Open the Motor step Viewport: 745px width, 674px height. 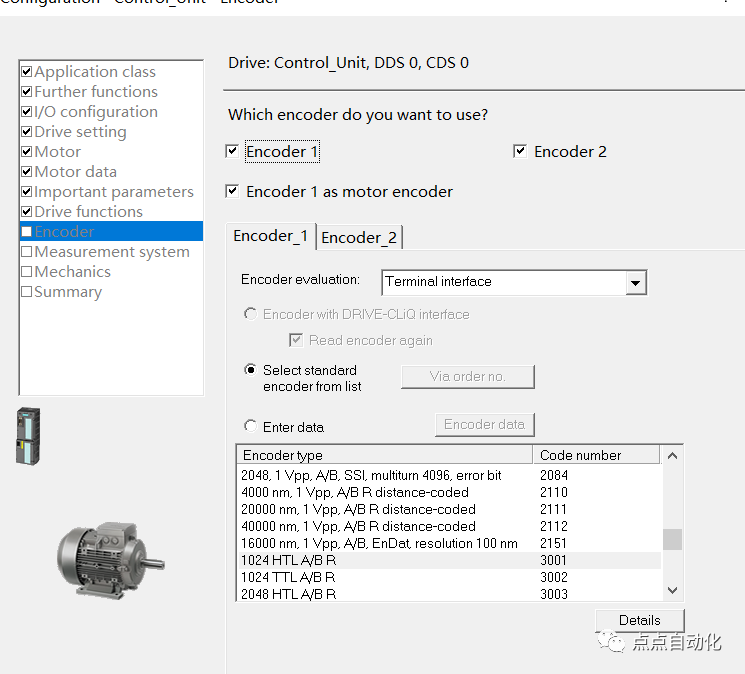tap(57, 152)
